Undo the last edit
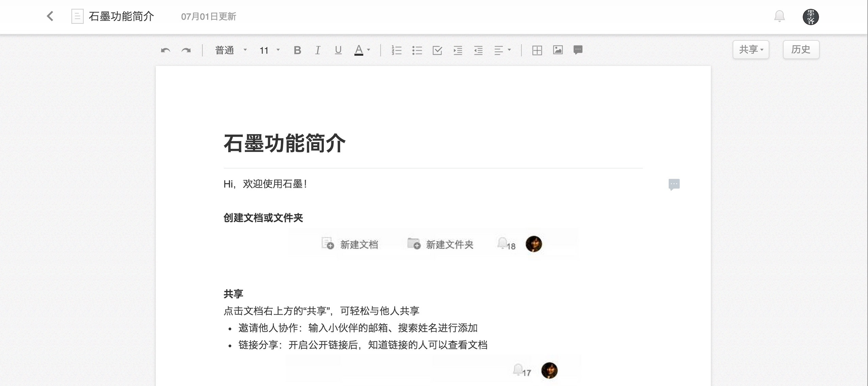The image size is (868, 386). coord(166,51)
